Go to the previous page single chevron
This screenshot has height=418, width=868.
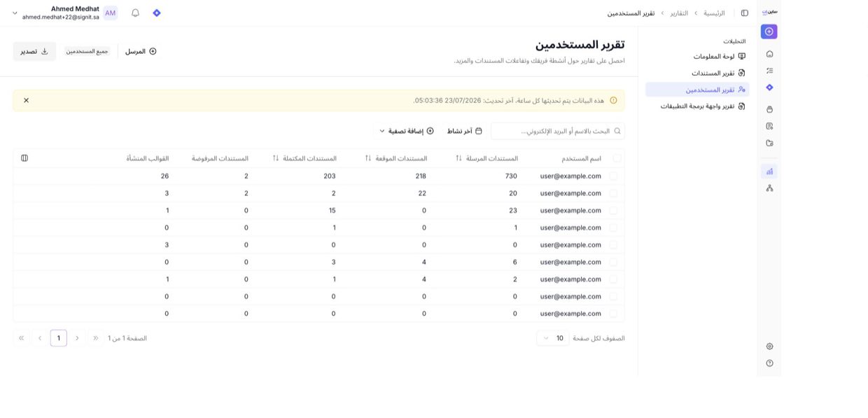point(77,338)
